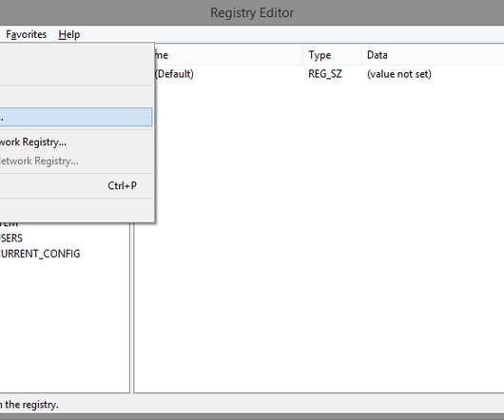Screen dimensions: 504x420
Task: Click the highlighted entry in the open menu
Action: (76, 117)
